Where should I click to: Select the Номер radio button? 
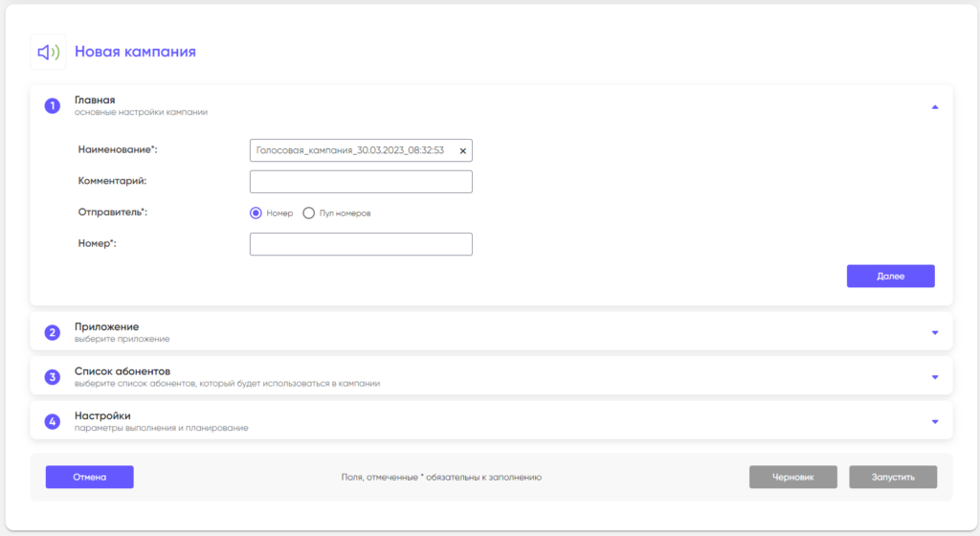click(x=256, y=212)
